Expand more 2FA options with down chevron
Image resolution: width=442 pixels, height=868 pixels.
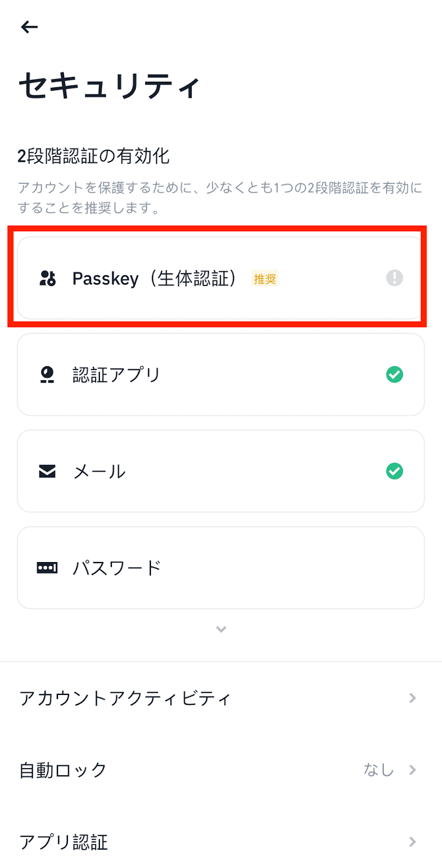point(221,629)
